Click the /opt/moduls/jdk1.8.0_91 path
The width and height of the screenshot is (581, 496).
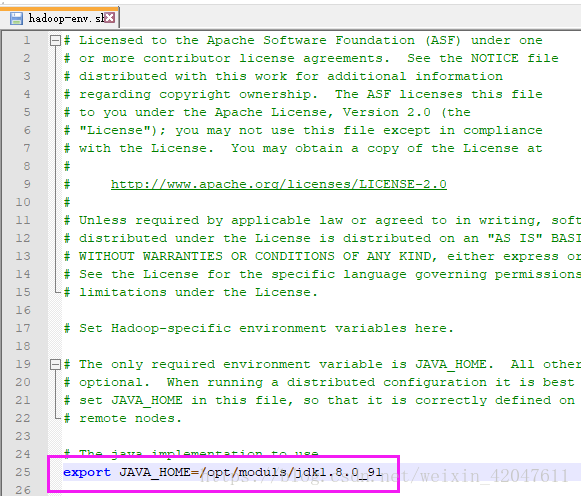click(x=291, y=472)
